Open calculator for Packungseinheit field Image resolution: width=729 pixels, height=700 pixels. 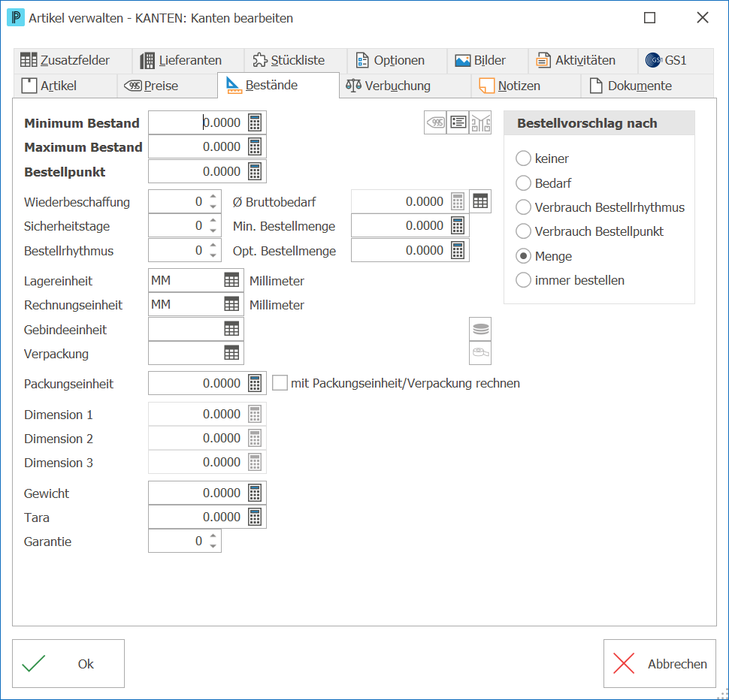255,383
